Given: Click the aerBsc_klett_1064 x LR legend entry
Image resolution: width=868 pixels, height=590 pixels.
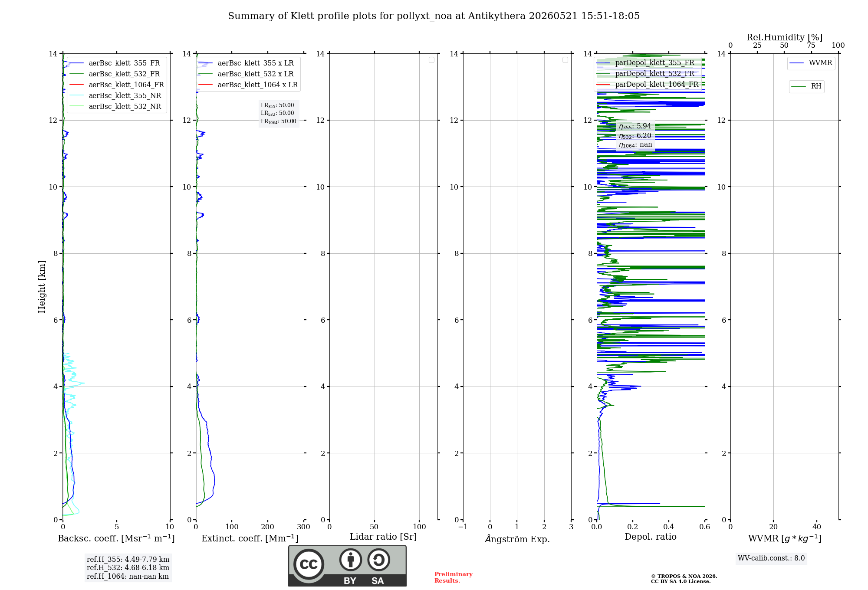Looking at the screenshot, I should click(x=248, y=85).
